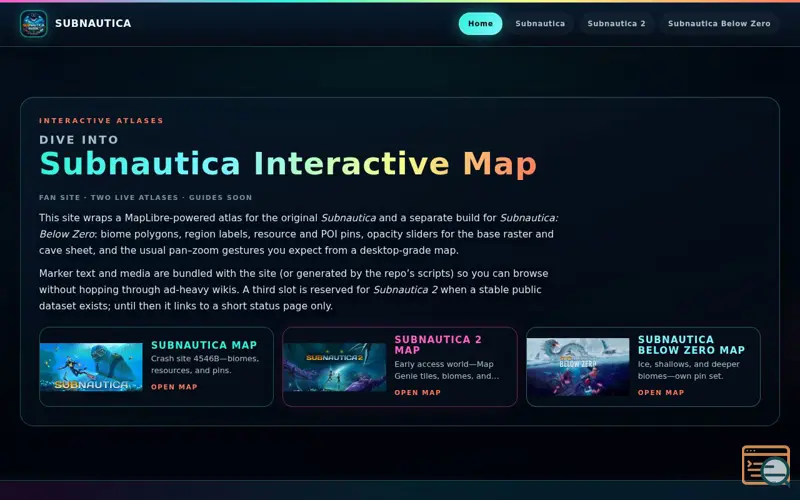The image size is (800, 500).
Task: Click the Subnautica 2 Map card thumbnail
Action: point(334,367)
